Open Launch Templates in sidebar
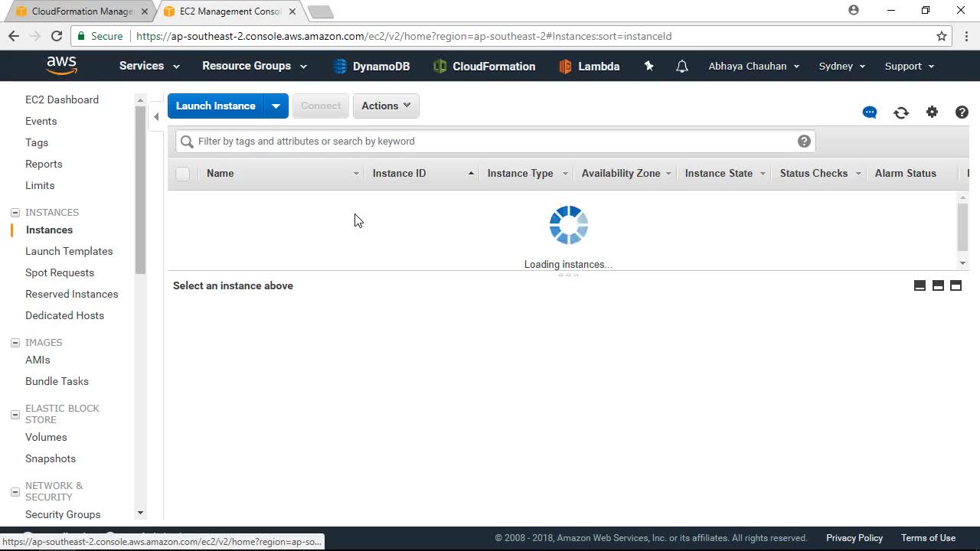 [x=69, y=251]
